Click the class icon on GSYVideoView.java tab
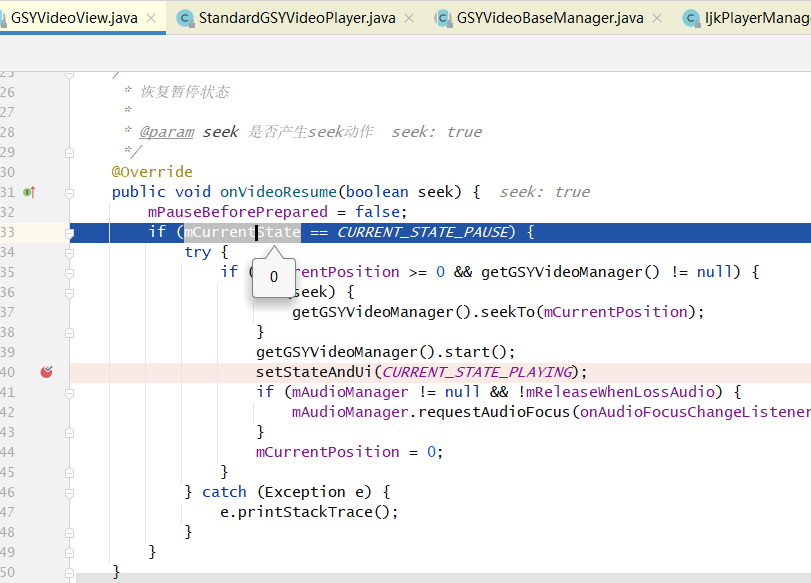Viewport: 811px width, 583px height. click(12, 17)
